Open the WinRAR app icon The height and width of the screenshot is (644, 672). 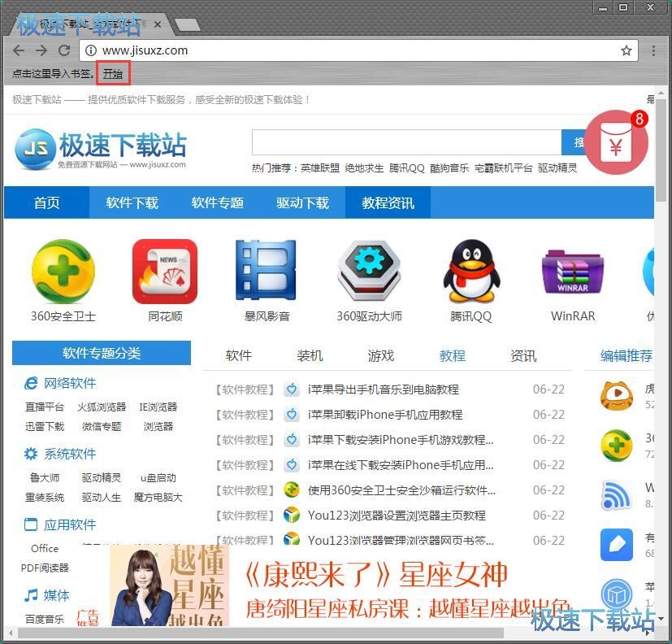pos(573,272)
